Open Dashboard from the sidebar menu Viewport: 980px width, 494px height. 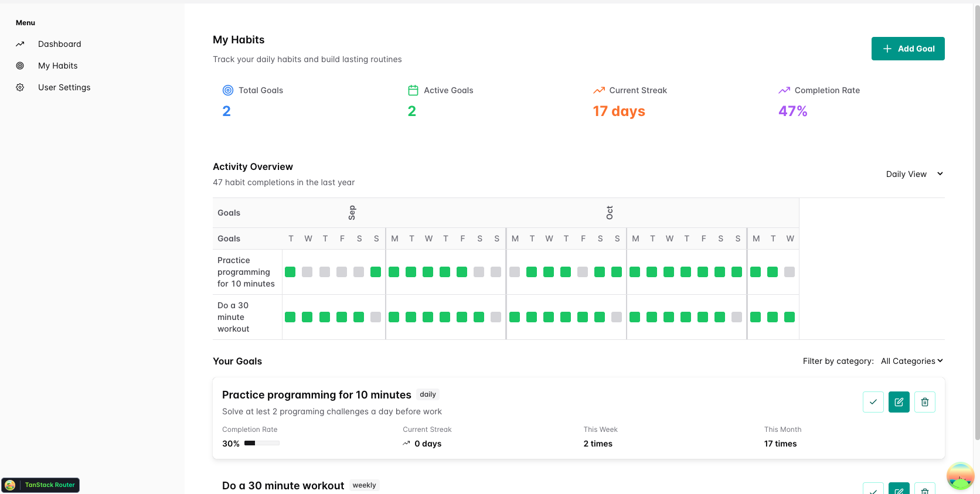point(59,44)
